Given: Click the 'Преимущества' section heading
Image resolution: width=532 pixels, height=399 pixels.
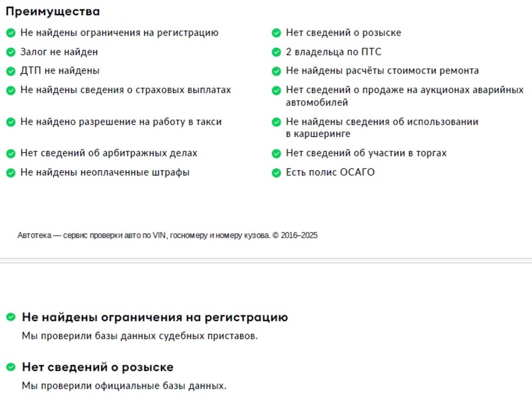Looking at the screenshot, I should [53, 12].
